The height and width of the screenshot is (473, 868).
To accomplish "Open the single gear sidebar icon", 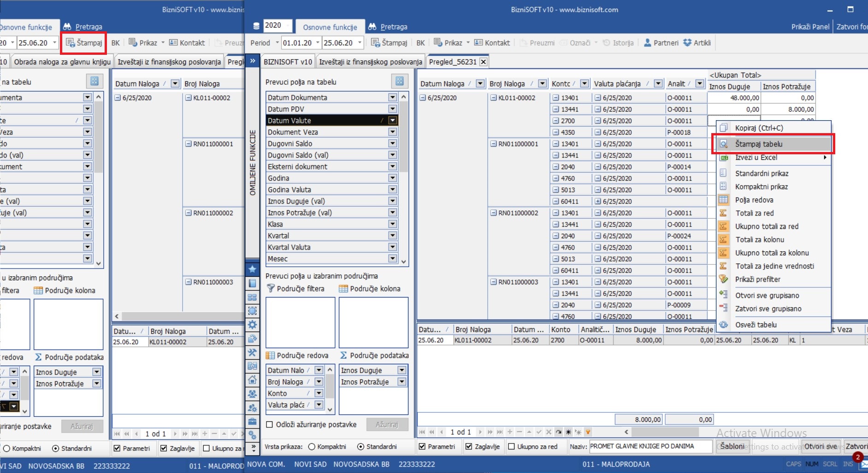I will (x=252, y=325).
